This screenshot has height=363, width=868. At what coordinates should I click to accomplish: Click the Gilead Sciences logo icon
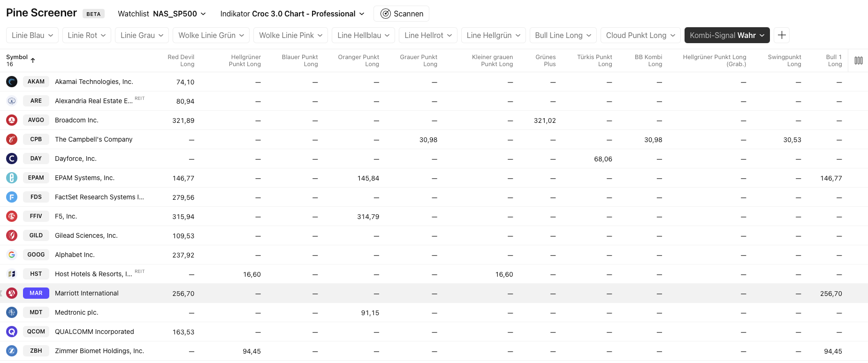click(12, 235)
